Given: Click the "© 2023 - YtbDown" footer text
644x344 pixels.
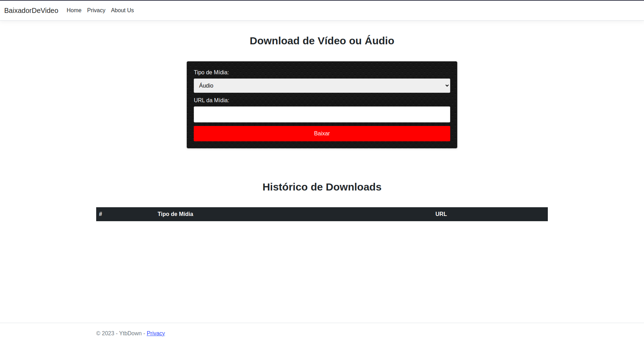Looking at the screenshot, I should coord(118,333).
